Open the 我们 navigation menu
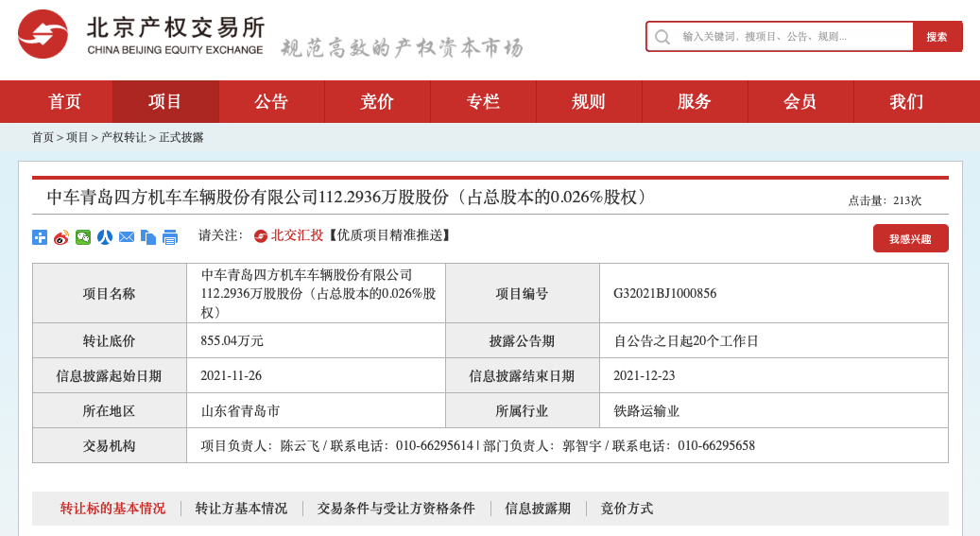The height and width of the screenshot is (536, 980). pyautogui.click(x=906, y=101)
